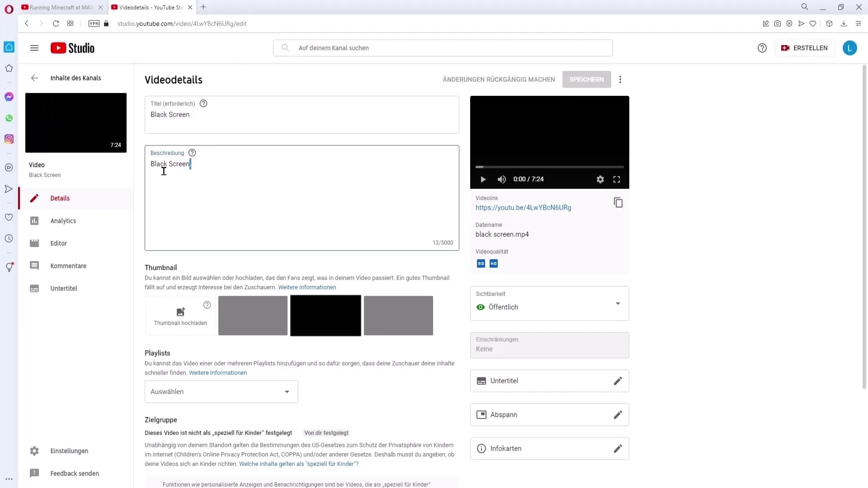Click the Editor sidebar icon

(34, 243)
